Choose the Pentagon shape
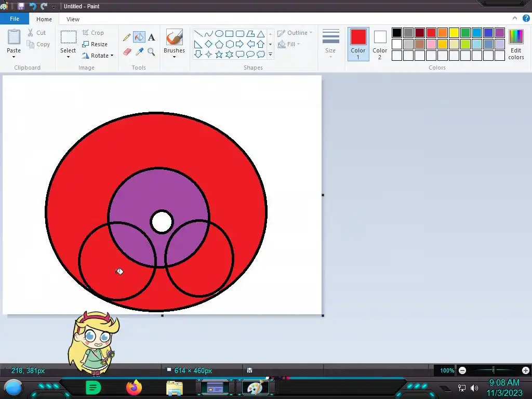 [x=219, y=44]
